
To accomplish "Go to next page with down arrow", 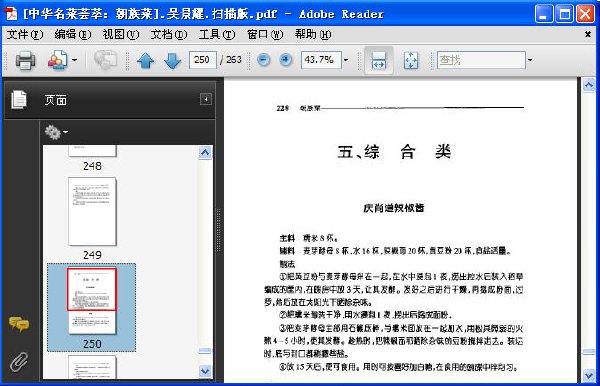I will pos(172,60).
